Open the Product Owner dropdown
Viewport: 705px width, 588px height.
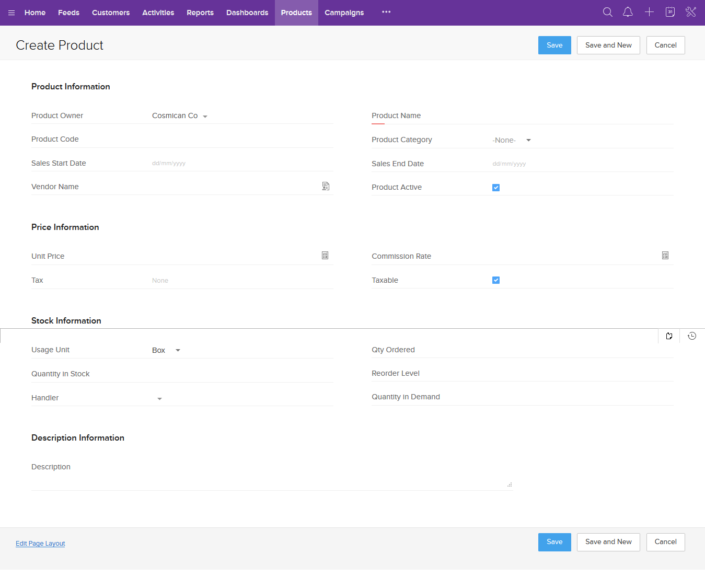coord(180,116)
